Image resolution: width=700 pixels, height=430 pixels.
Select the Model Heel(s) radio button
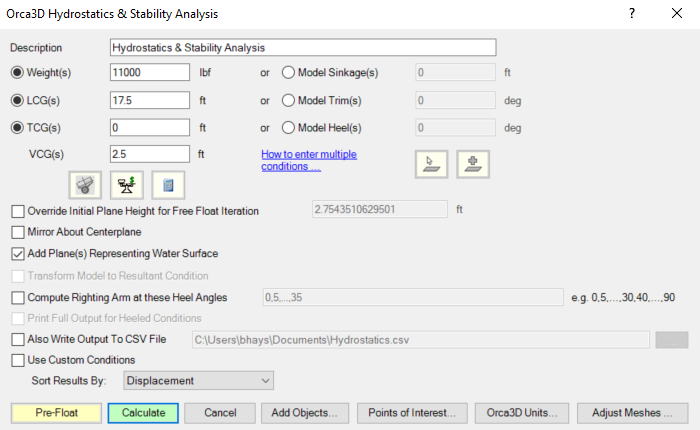click(288, 128)
